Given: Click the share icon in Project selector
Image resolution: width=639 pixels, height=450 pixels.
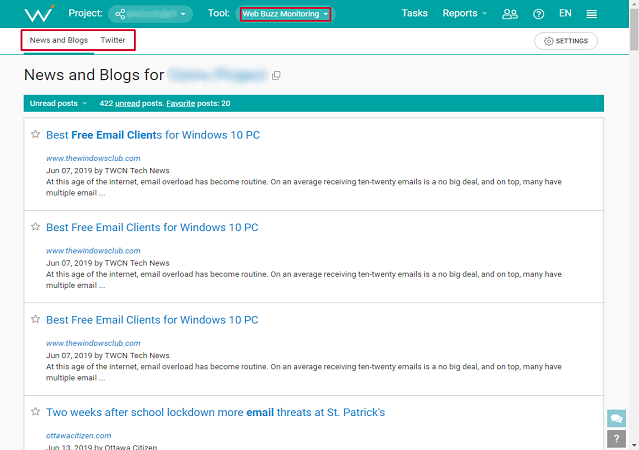Looking at the screenshot, I should coord(120,14).
